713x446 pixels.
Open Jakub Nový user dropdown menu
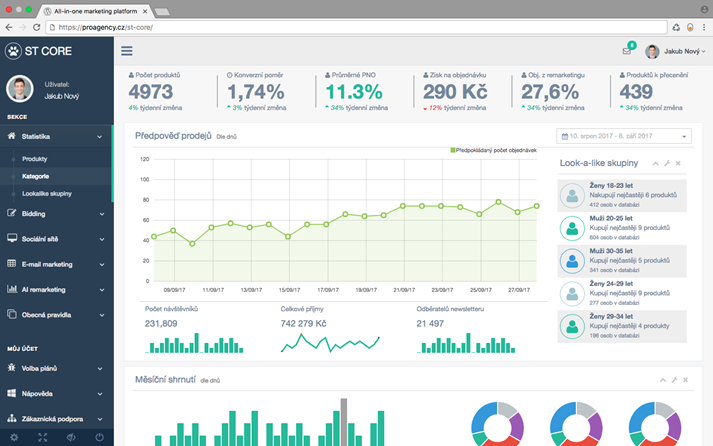pos(677,52)
